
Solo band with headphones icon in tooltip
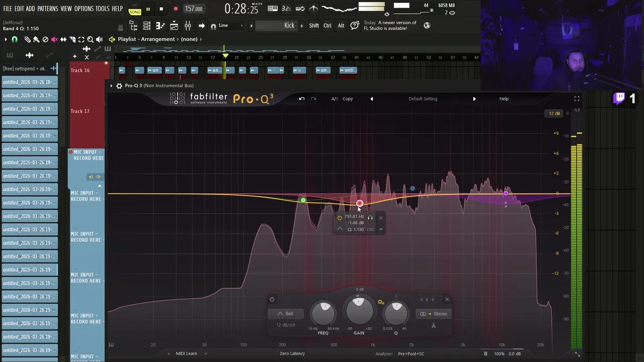tap(370, 218)
